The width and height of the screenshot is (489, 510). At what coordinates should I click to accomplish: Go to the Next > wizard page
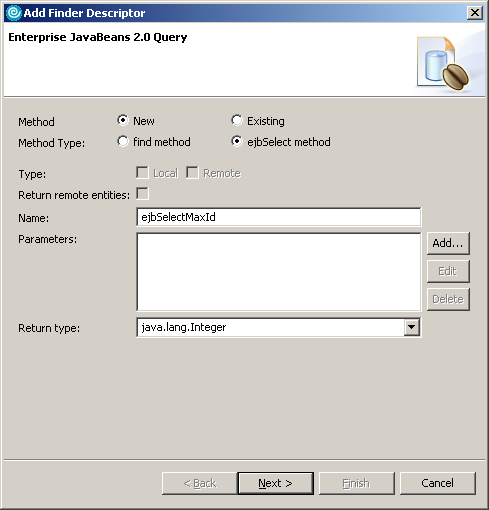point(275,483)
